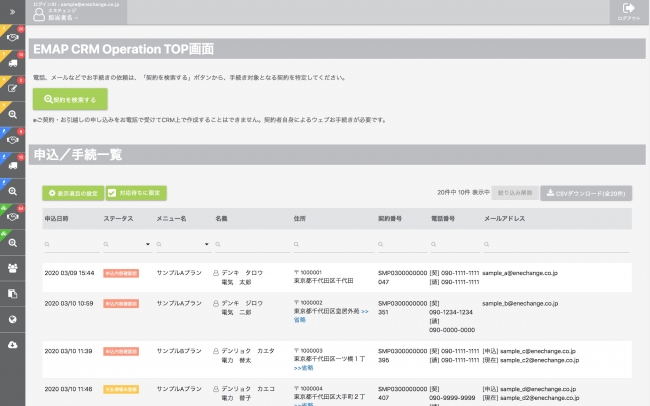The height and width of the screenshot is (406, 650).
Task: Expand the sidebar with the double-chevron icon
Action: 12,11
